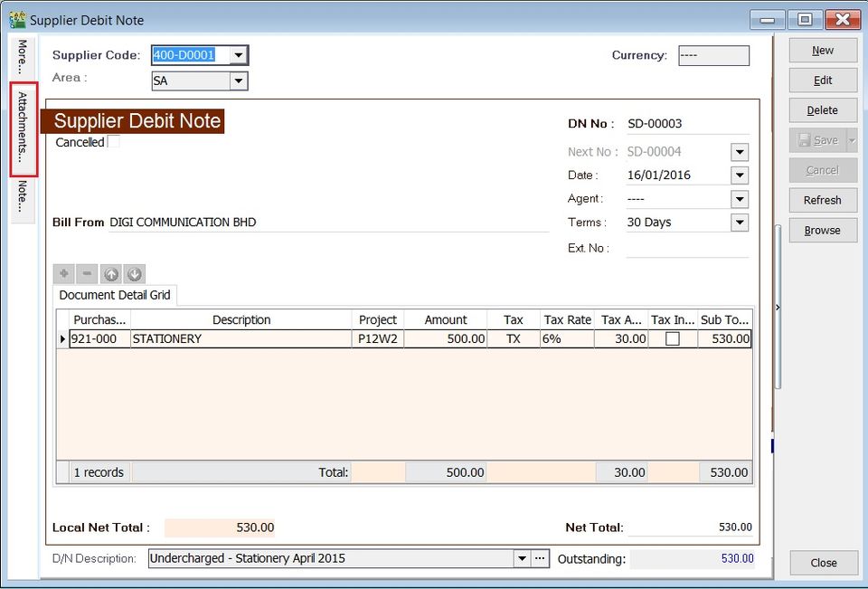Move the detail row down with the arrow icon
The width and height of the screenshot is (868, 589).
click(x=134, y=273)
